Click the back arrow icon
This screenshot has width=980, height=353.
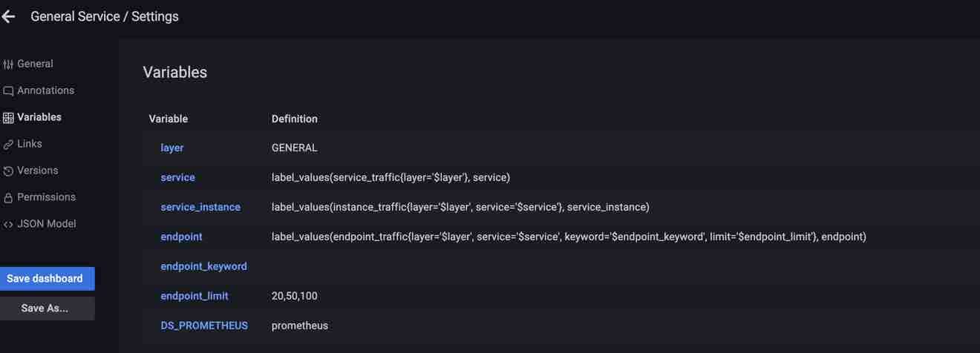pyautogui.click(x=9, y=16)
